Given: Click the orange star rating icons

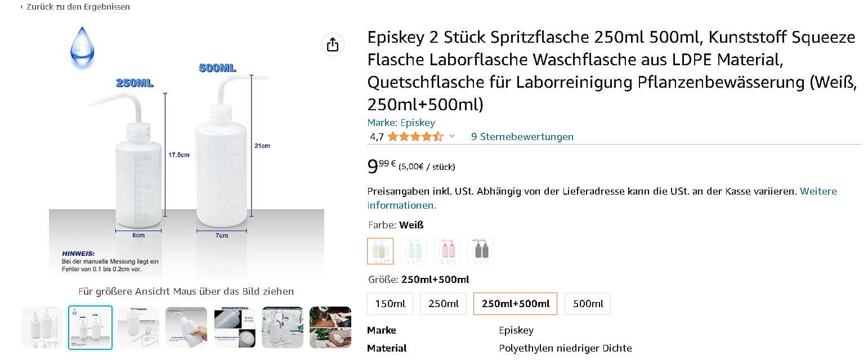Looking at the screenshot, I should coord(415,137).
